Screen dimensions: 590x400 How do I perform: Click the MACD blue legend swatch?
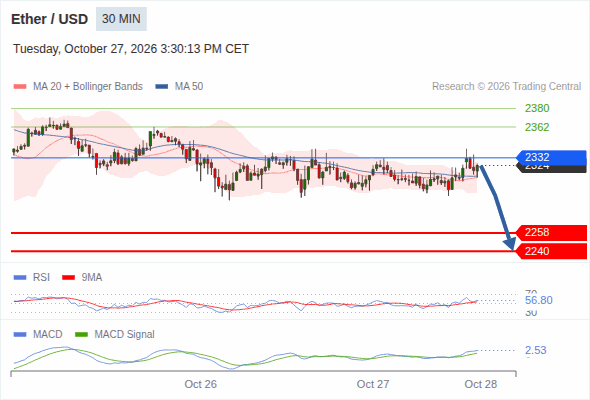20,335
